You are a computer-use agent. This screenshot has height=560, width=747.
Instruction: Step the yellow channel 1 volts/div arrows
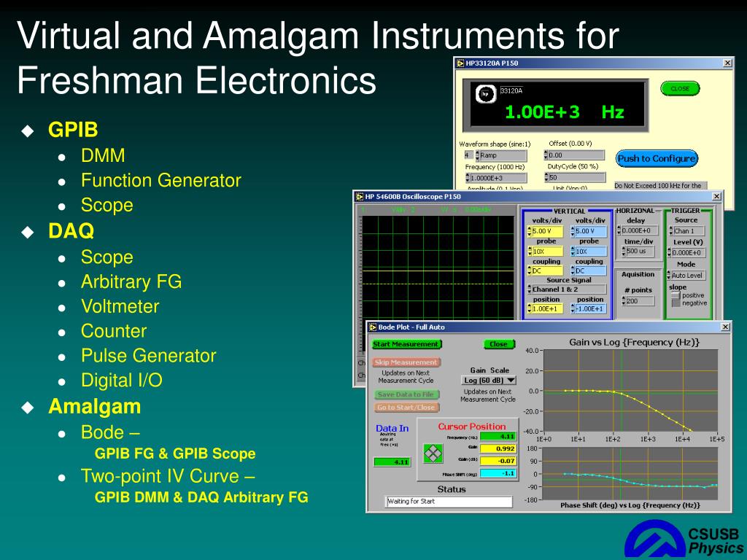(530, 231)
